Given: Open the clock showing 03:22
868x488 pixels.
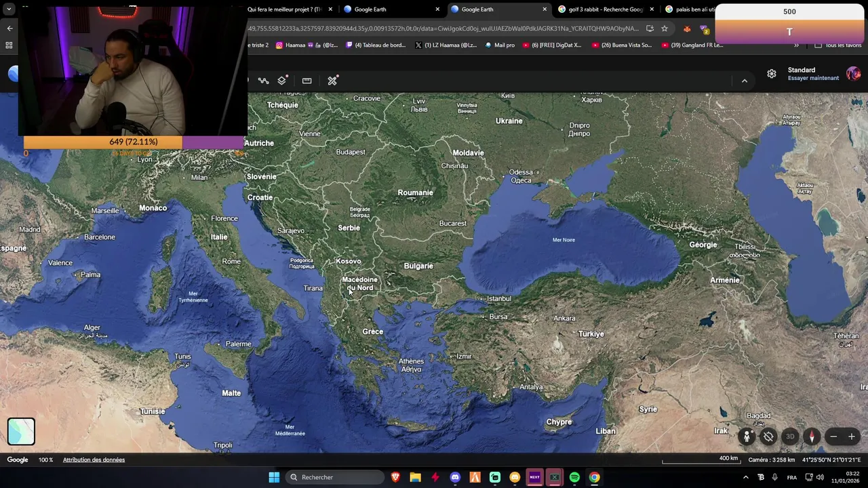Looking at the screenshot, I should [x=844, y=477].
